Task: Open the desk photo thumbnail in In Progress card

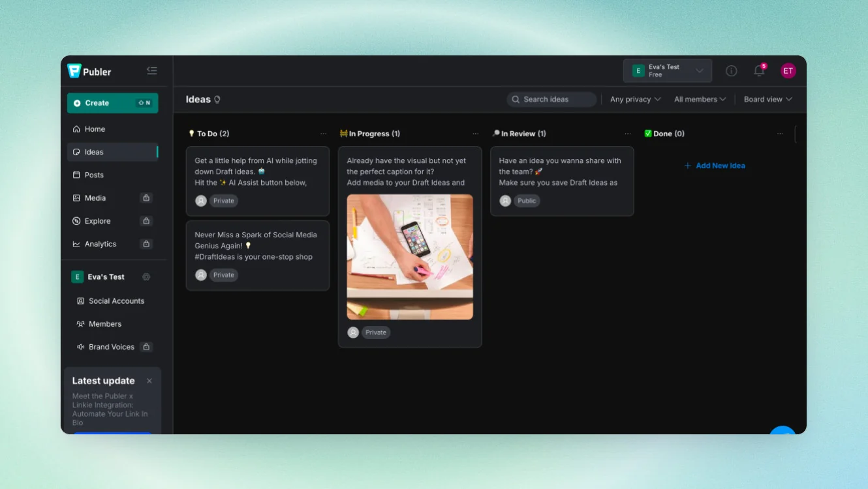Action: click(410, 257)
